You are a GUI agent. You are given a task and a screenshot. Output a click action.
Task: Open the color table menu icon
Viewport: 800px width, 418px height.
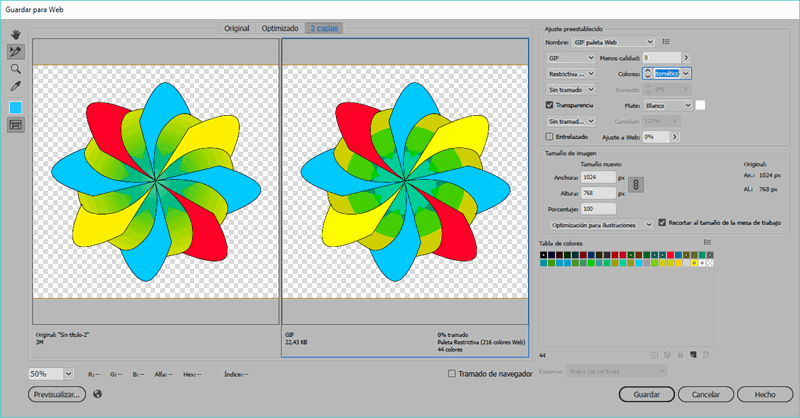pos(707,242)
